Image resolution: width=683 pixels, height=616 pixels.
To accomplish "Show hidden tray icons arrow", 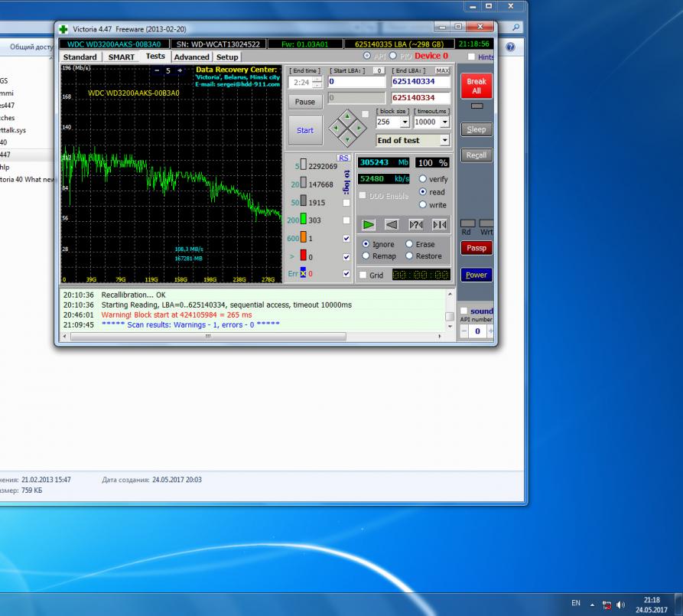I will (592, 605).
